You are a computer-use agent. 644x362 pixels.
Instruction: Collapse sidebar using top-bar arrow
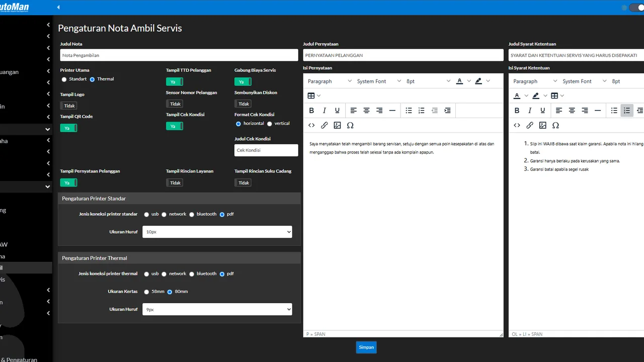(58, 7)
